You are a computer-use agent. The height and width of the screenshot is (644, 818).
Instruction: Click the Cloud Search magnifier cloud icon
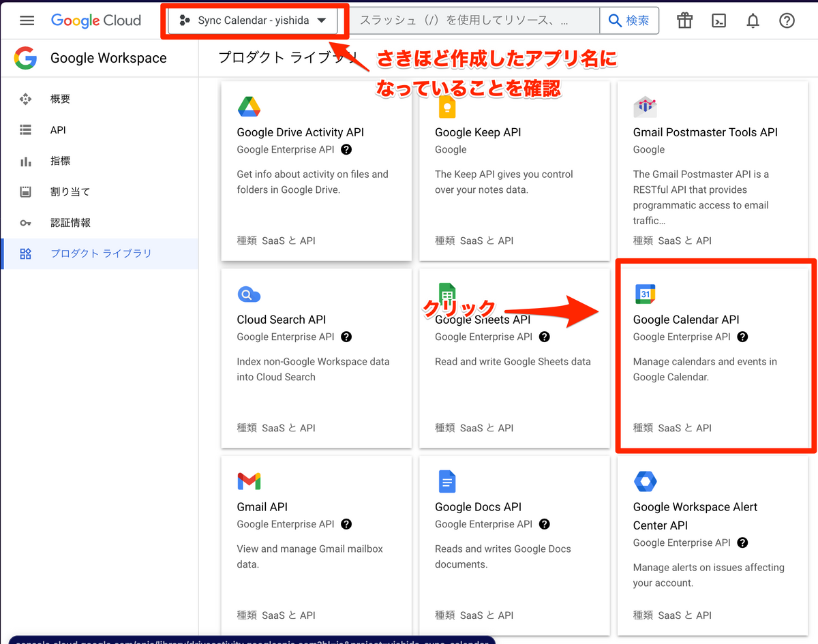coord(249,294)
